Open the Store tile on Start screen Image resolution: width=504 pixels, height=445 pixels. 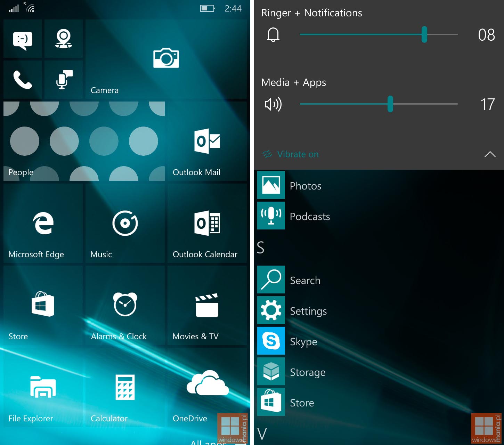click(43, 305)
